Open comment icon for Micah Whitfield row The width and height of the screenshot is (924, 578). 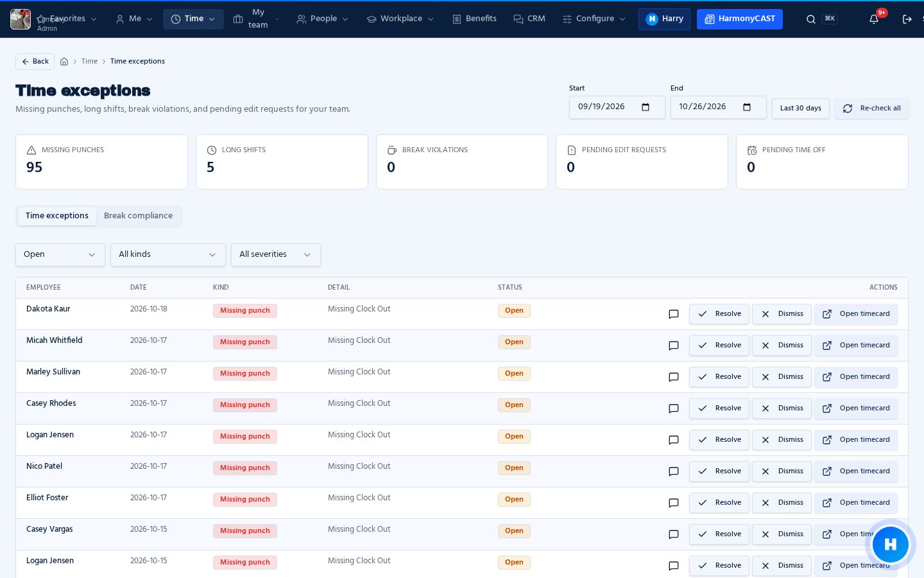pos(674,346)
